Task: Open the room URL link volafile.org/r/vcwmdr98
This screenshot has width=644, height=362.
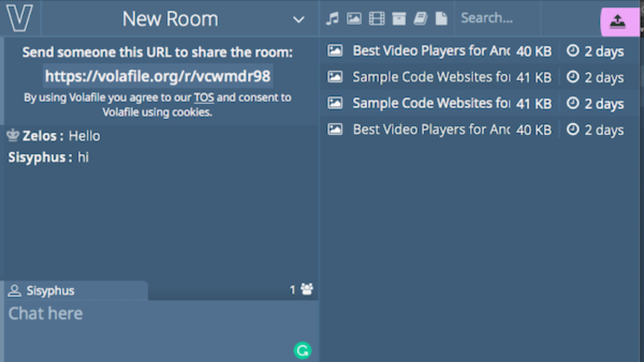Action: coord(158,76)
